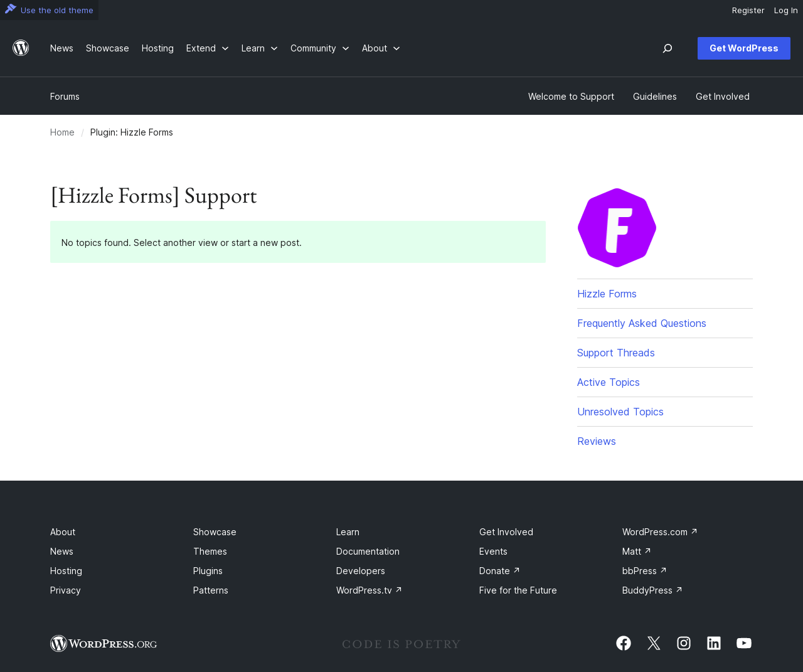Click the "Plugin: Hizzle Forms" breadcrumb text
803x672 pixels.
[132, 132]
